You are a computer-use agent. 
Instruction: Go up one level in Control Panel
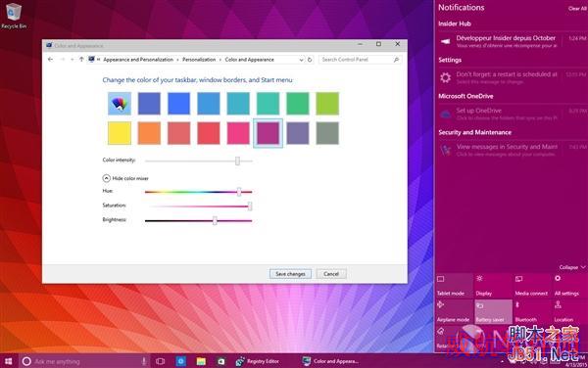[x=81, y=60]
